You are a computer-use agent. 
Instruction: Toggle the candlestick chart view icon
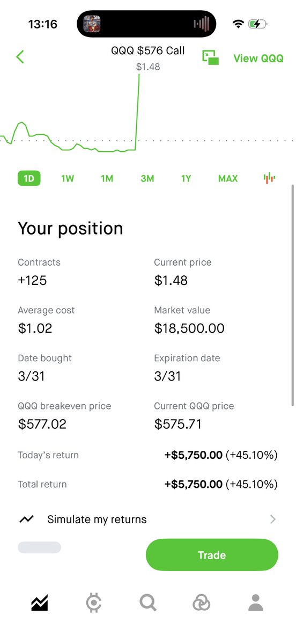click(269, 178)
